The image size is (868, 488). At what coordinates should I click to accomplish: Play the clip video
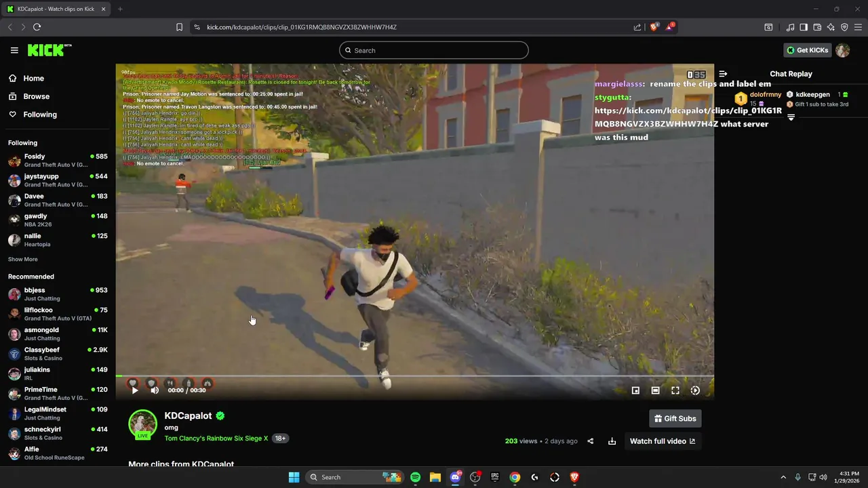pos(134,390)
